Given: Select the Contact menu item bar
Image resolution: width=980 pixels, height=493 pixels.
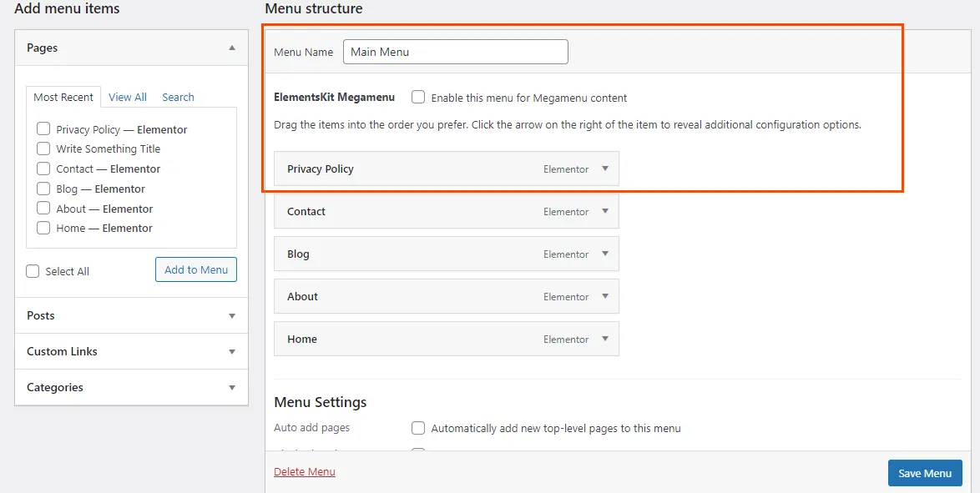Looking at the screenshot, I should [x=447, y=211].
